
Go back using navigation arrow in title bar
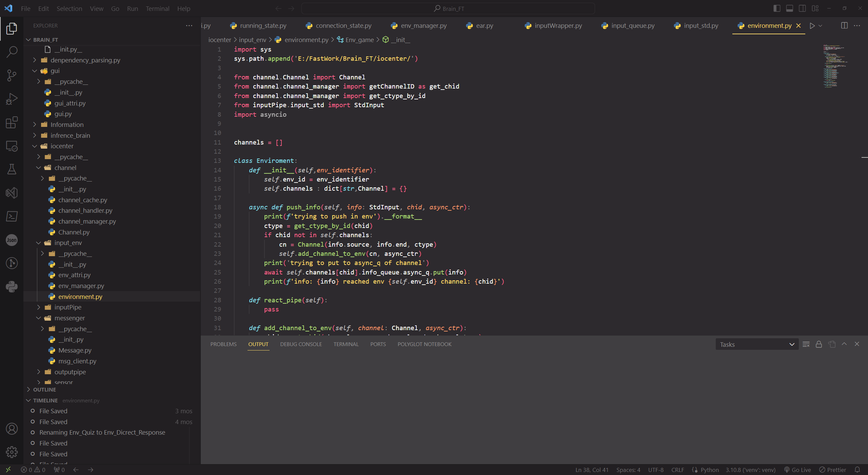click(x=278, y=8)
